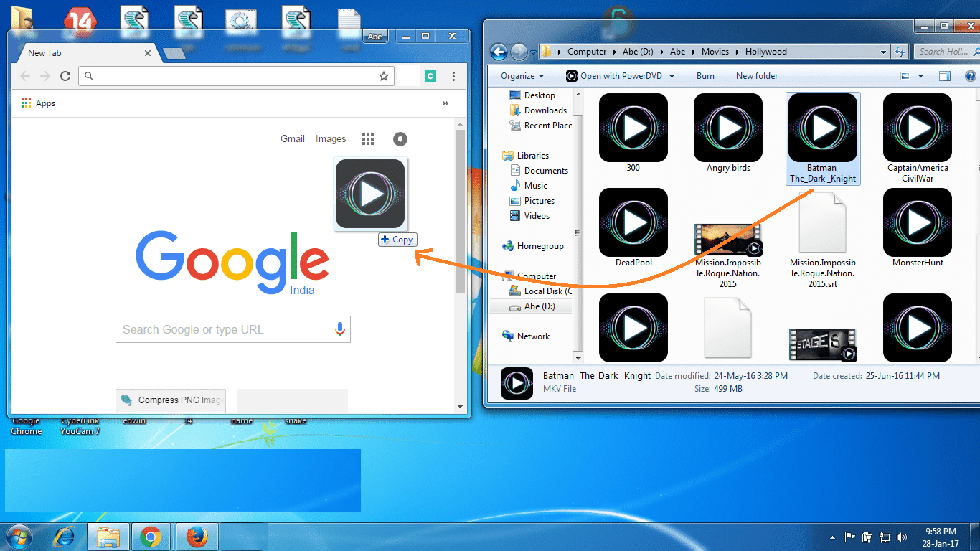The height and width of the screenshot is (551, 980).
Task: Click the Abe profile button in Chrome
Action: pyautogui.click(x=374, y=37)
